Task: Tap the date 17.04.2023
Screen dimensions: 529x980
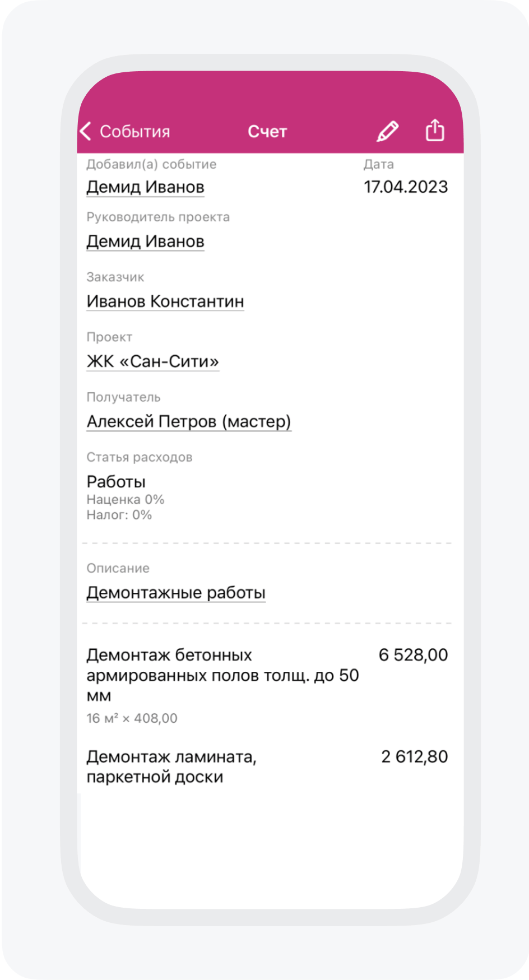Action: tap(406, 187)
